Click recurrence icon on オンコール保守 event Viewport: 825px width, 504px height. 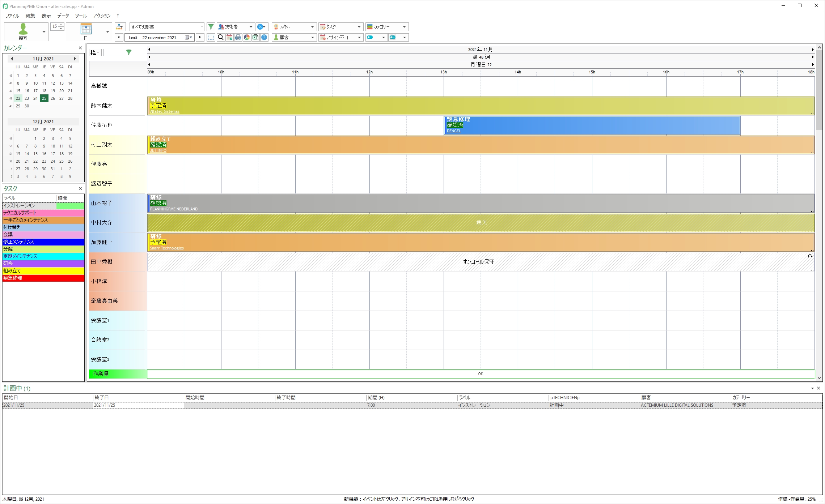click(810, 256)
